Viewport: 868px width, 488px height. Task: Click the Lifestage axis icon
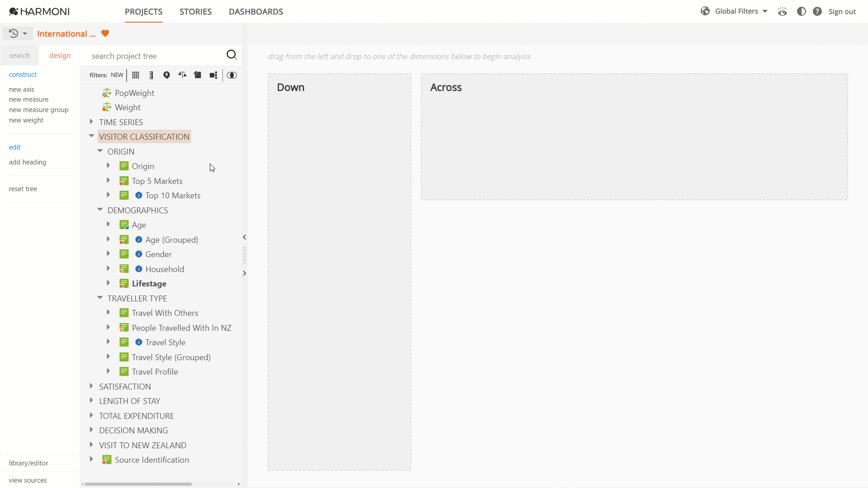tap(124, 283)
